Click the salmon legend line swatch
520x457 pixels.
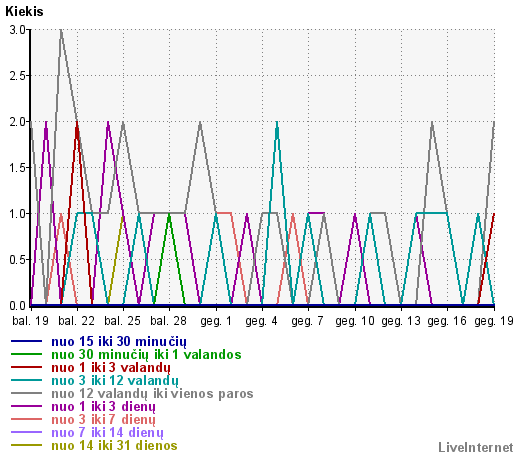(x=26, y=419)
